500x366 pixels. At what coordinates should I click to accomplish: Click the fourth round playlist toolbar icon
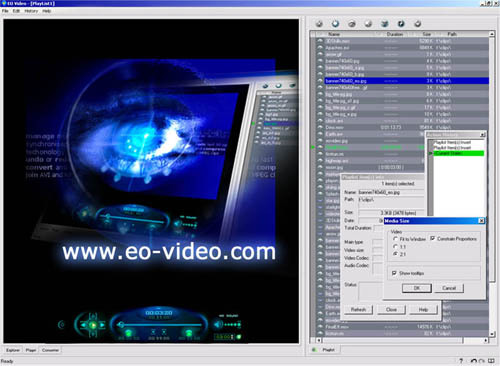click(x=368, y=24)
